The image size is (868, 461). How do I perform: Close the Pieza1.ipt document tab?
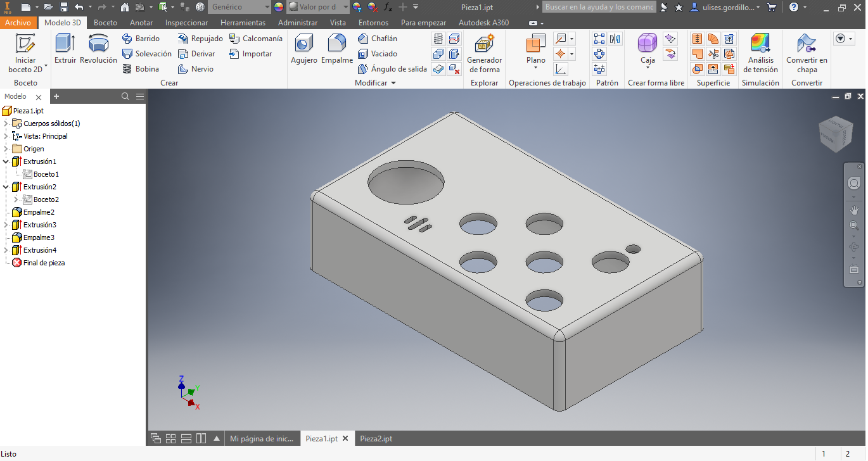click(345, 439)
